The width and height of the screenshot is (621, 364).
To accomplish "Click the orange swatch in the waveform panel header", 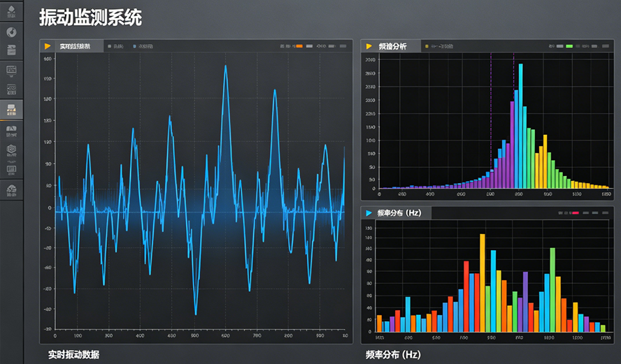I will (299, 46).
